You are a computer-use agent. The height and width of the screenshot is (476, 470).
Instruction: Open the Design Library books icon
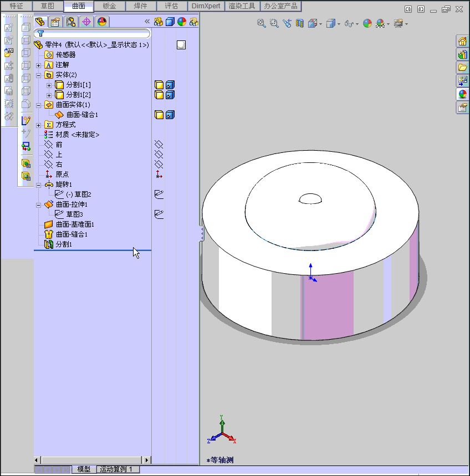pos(462,54)
